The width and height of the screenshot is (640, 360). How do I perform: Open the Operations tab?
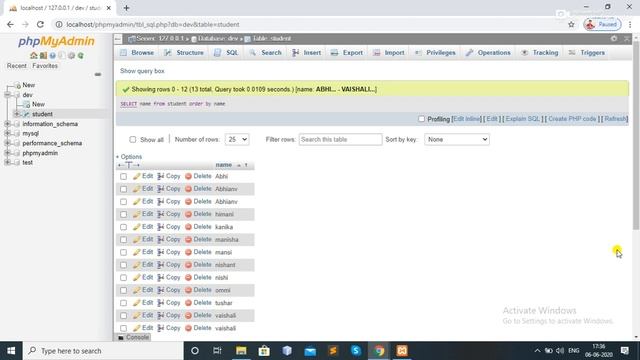(489, 53)
